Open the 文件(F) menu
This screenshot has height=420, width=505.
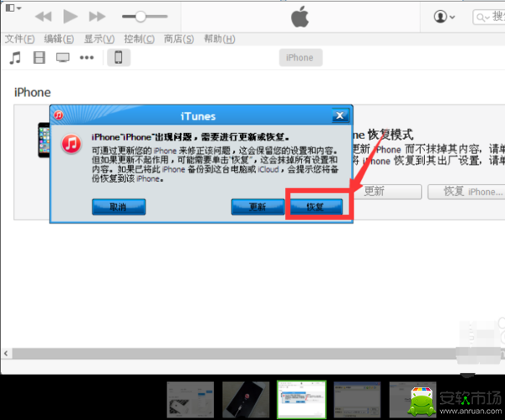tap(20, 39)
